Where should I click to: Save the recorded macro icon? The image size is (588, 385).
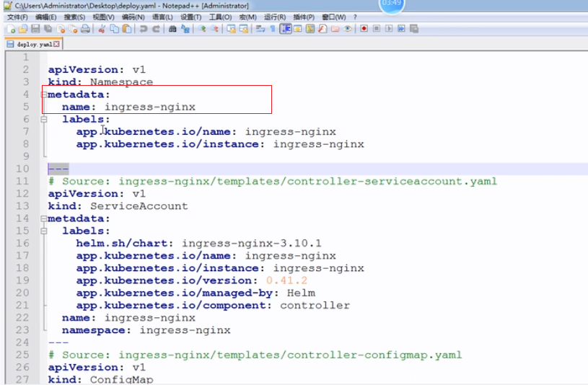[x=414, y=29]
